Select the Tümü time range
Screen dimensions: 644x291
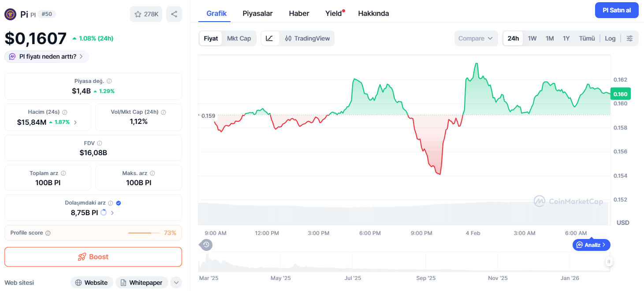pos(587,38)
